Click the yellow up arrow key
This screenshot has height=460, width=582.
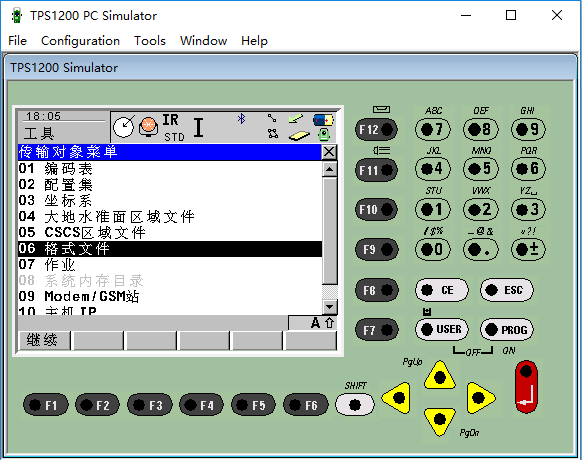click(439, 376)
